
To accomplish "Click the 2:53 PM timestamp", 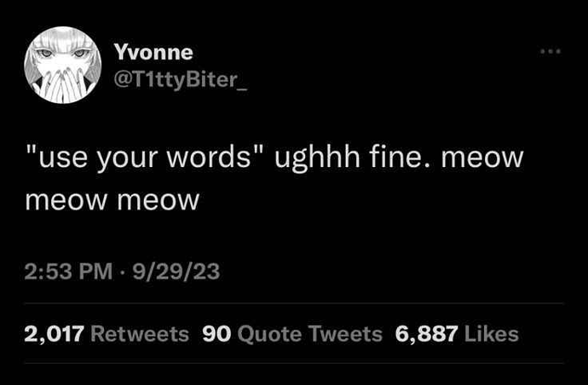I will pyautogui.click(x=69, y=271).
